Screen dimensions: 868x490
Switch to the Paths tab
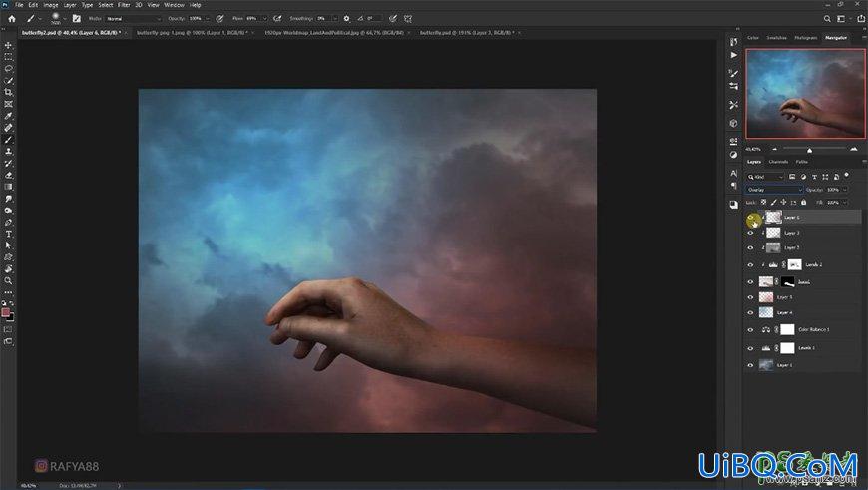801,162
